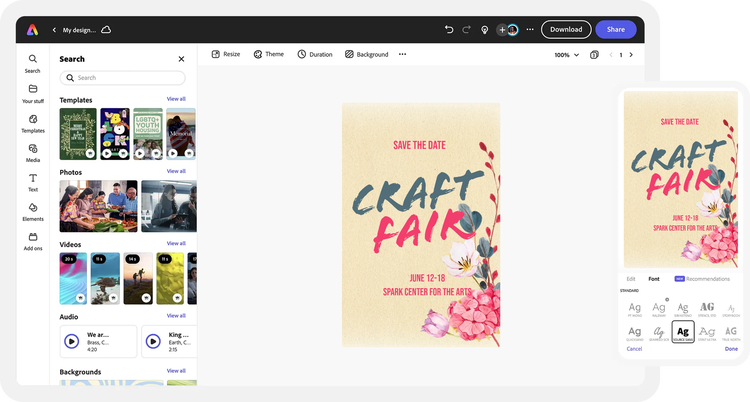Viewport: 750px width, 402px height.
Task: Choose the 20 s blue wave video
Action: (73, 279)
